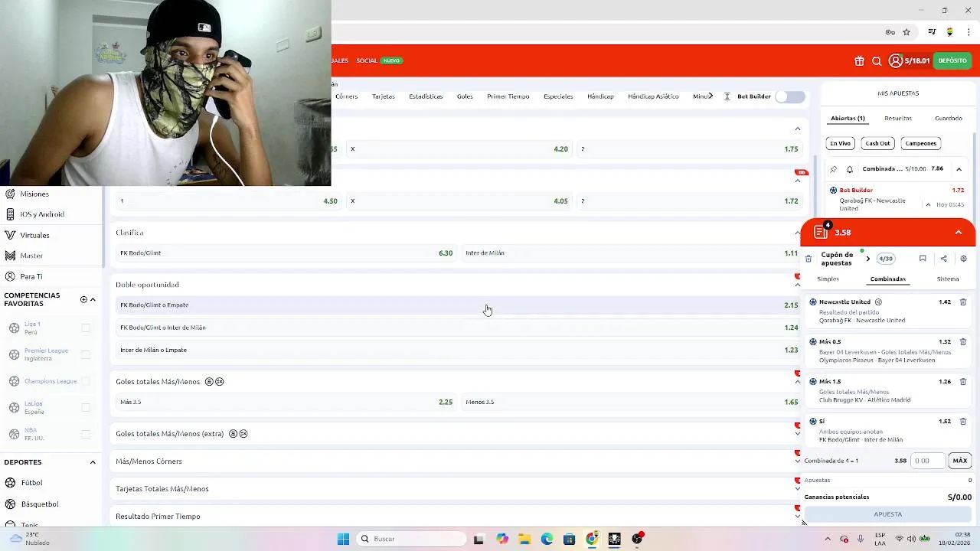Screen dimensions: 980x551
Task: Expand Más/Menos Córners market
Action: point(798,461)
